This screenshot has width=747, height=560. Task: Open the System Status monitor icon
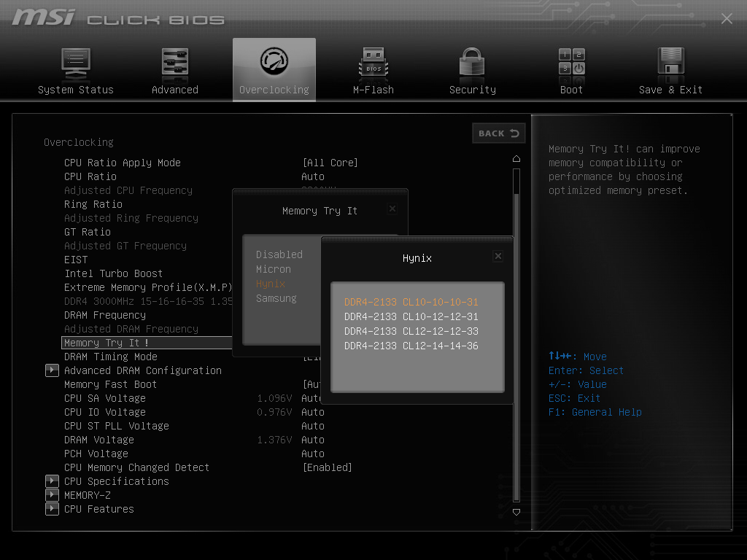[76, 64]
